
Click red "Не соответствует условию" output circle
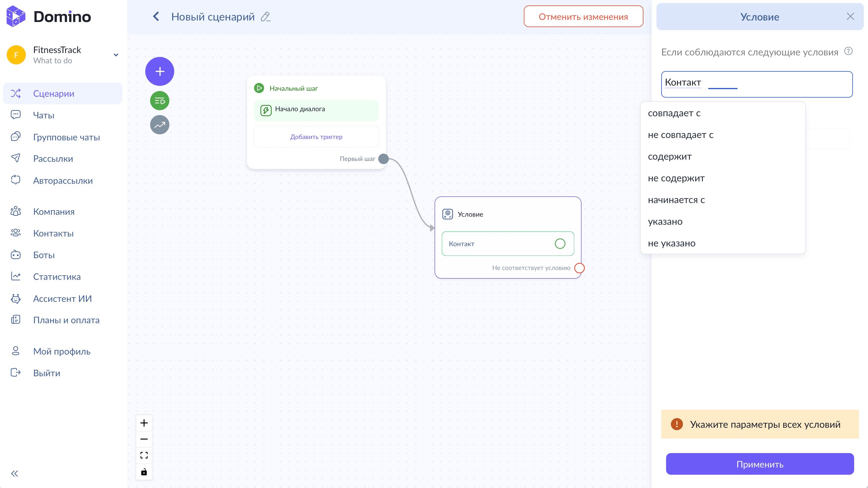point(579,268)
